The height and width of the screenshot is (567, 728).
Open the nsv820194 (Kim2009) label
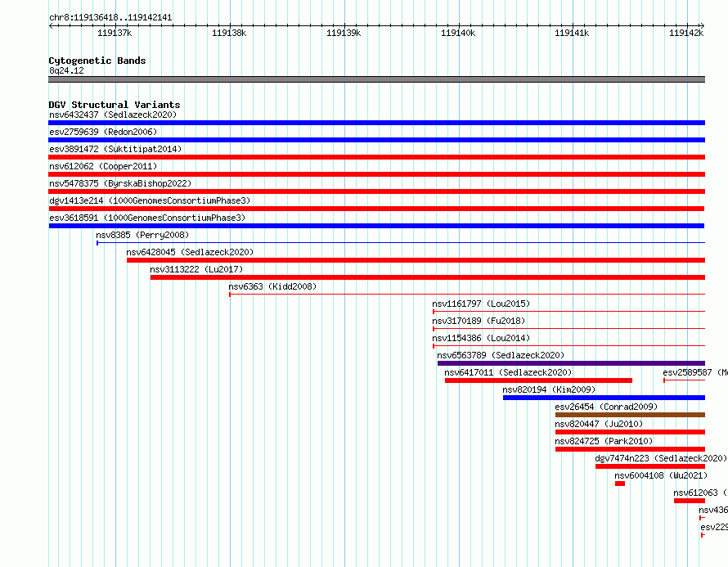(x=549, y=389)
